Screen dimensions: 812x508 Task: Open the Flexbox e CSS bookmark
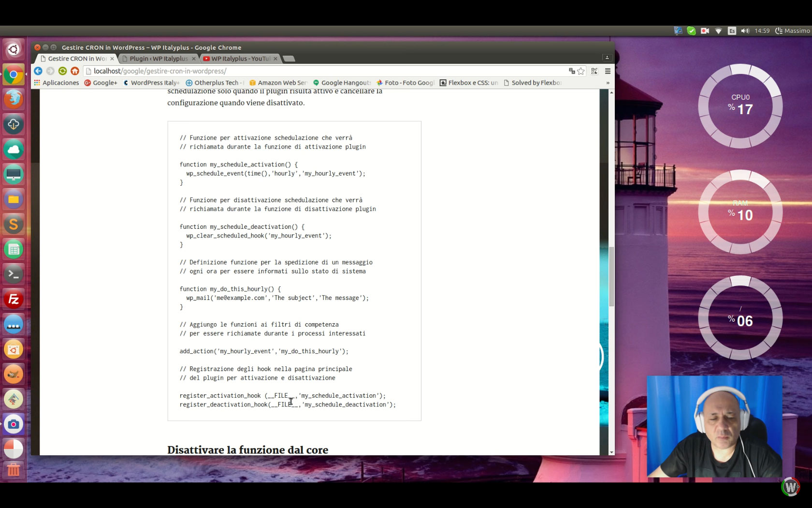(469, 83)
